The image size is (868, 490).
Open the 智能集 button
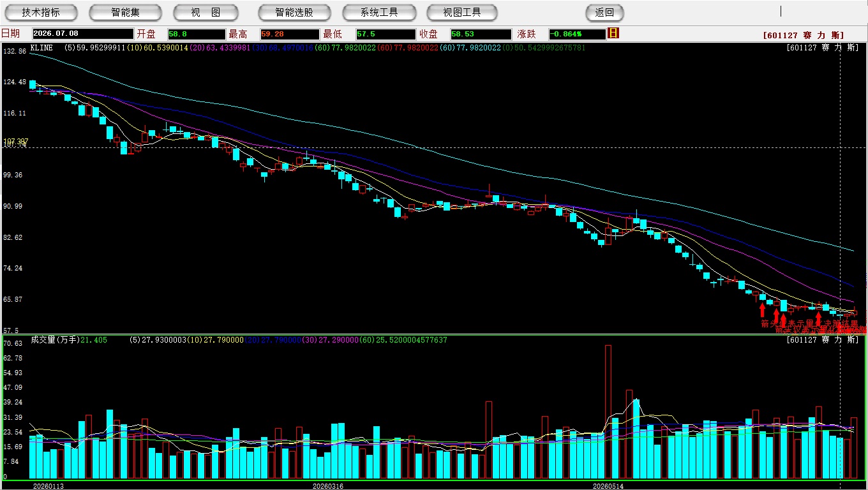point(125,12)
